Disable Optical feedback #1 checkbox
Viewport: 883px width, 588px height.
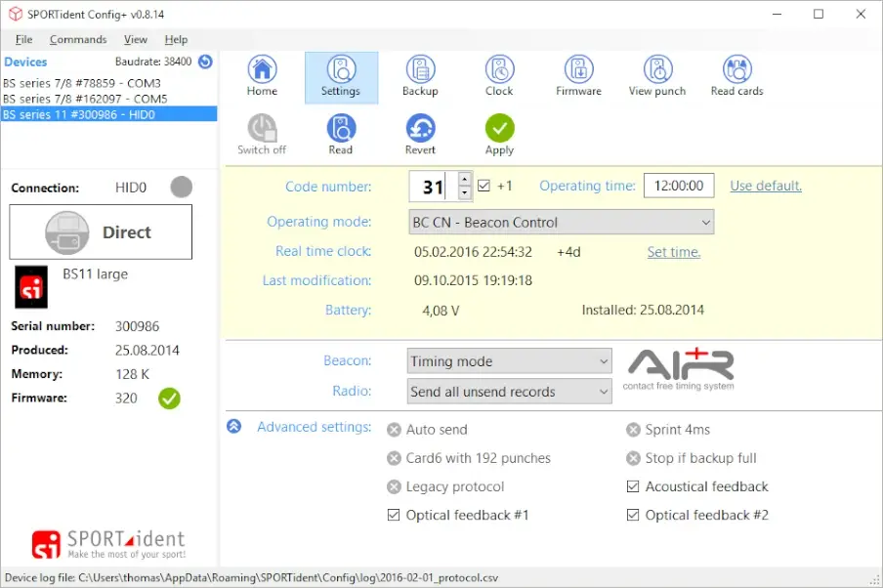[x=394, y=515]
